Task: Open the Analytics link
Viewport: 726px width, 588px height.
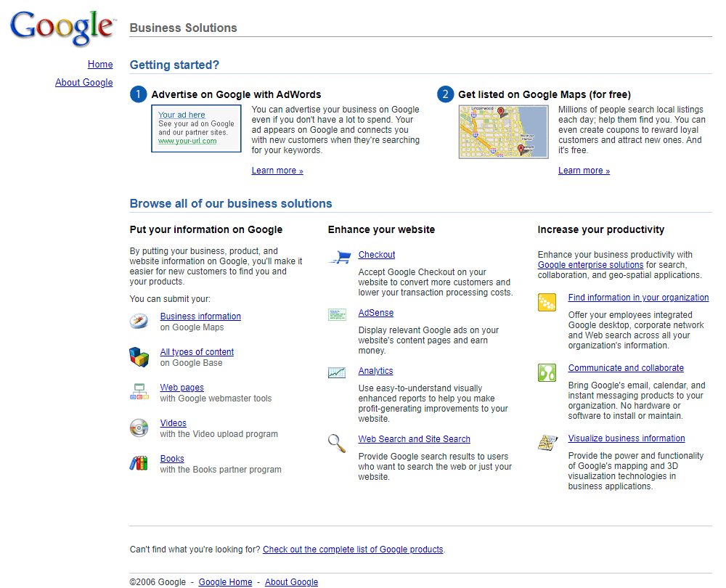Action: (x=375, y=371)
